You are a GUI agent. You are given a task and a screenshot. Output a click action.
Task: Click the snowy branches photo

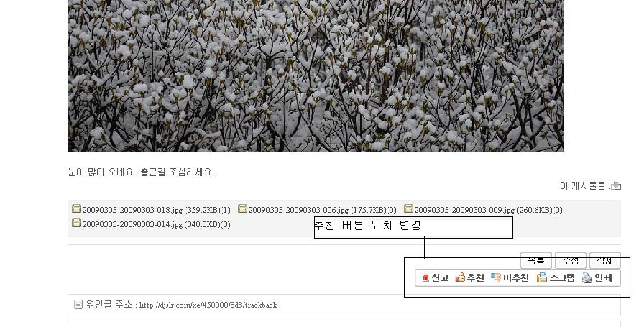[316, 75]
